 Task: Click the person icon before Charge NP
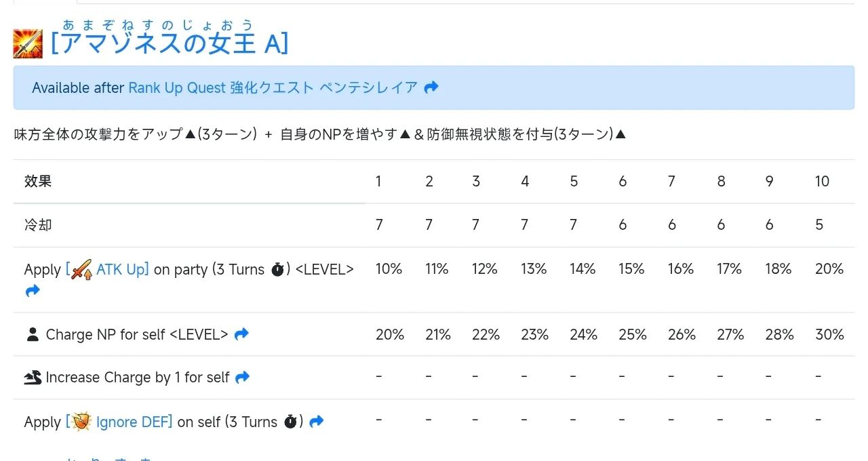pos(32,334)
